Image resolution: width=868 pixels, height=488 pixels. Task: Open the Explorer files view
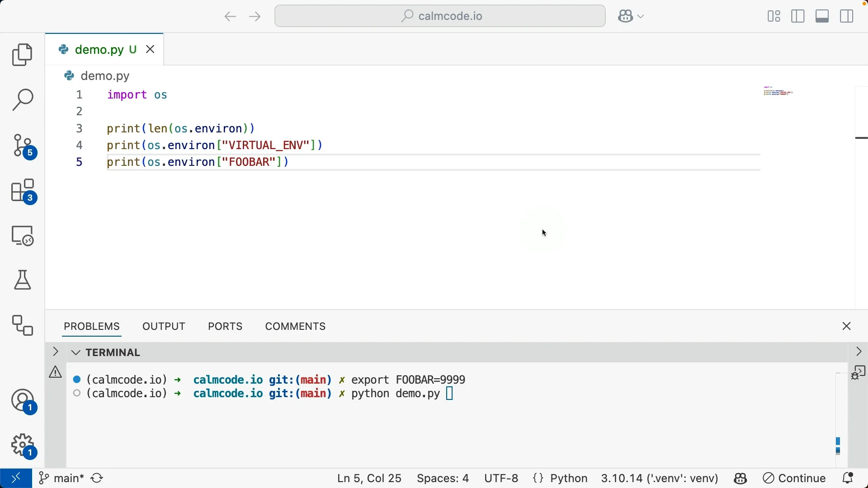[x=22, y=55]
